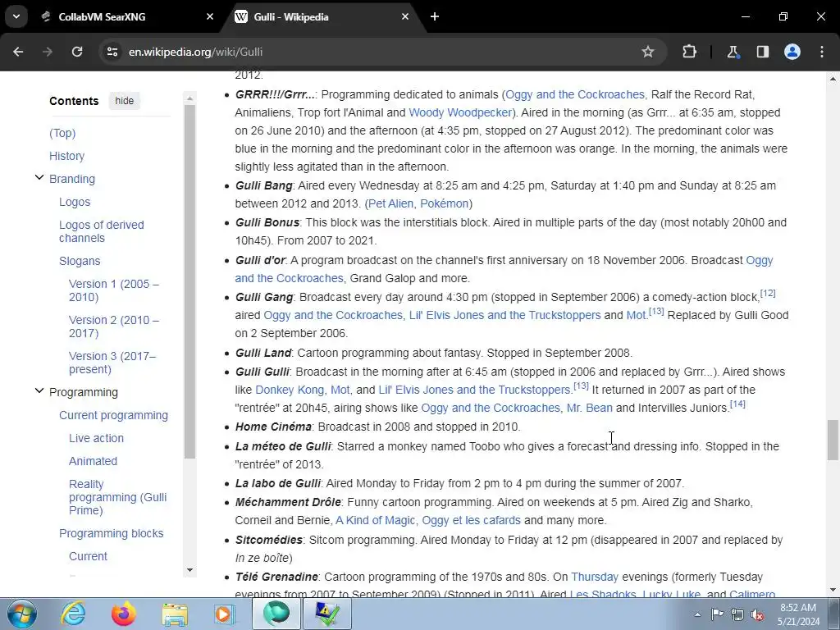Open Reality programming (Gulli Prime) subsection
This screenshot has width=840, height=630.
(117, 497)
